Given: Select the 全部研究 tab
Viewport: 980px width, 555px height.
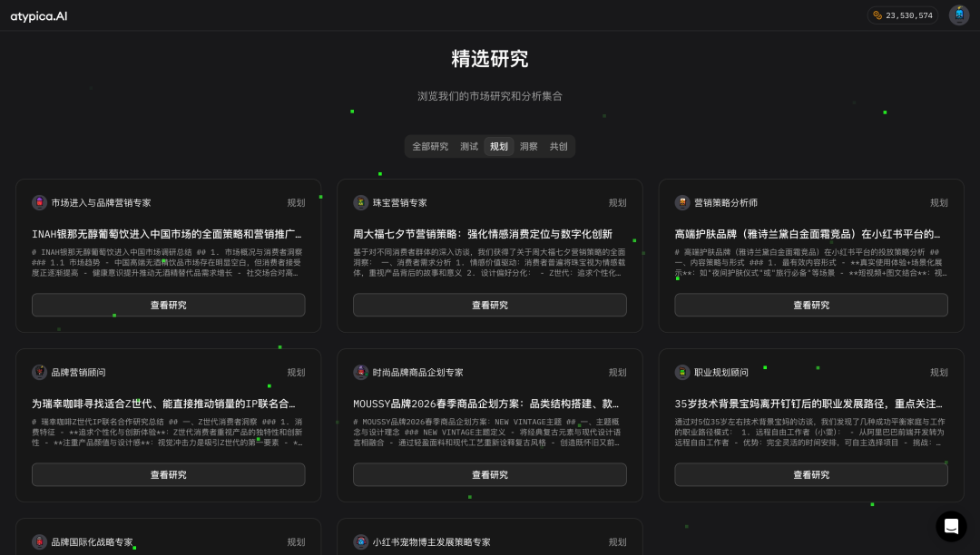Looking at the screenshot, I should [430, 147].
